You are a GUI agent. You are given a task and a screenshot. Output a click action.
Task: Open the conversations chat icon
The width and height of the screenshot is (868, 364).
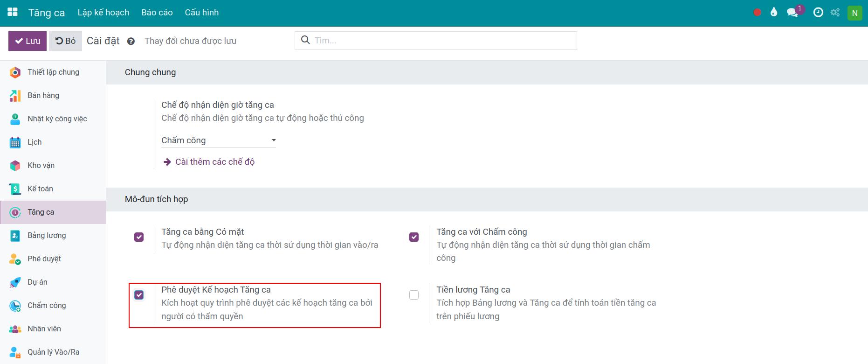click(x=792, y=13)
